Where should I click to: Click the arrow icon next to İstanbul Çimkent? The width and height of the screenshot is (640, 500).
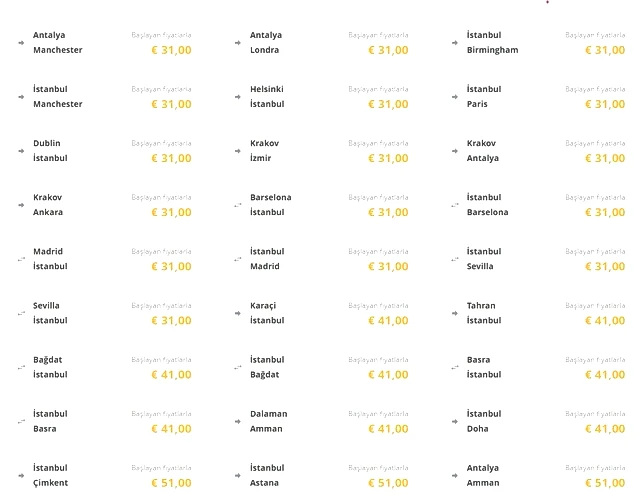tap(21, 476)
